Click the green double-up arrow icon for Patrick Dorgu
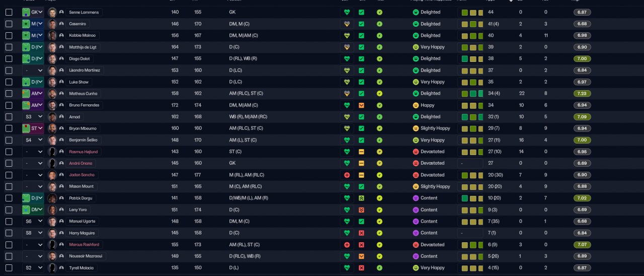The image size is (644, 276). [x=361, y=198]
